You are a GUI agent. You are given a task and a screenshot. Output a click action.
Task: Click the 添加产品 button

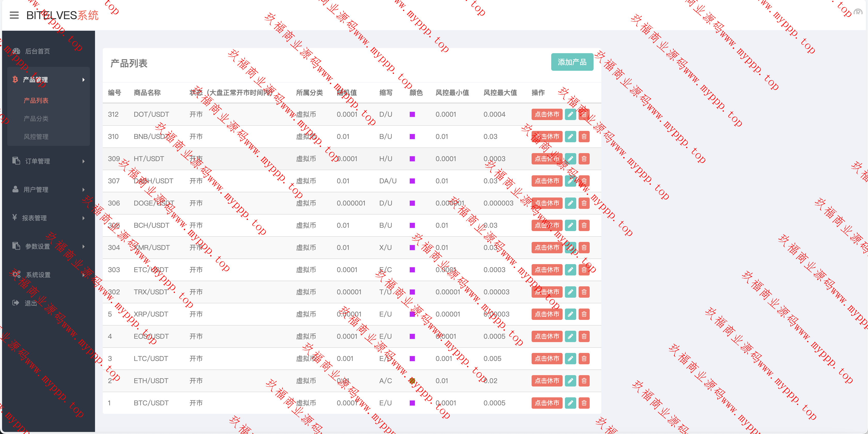coord(572,62)
